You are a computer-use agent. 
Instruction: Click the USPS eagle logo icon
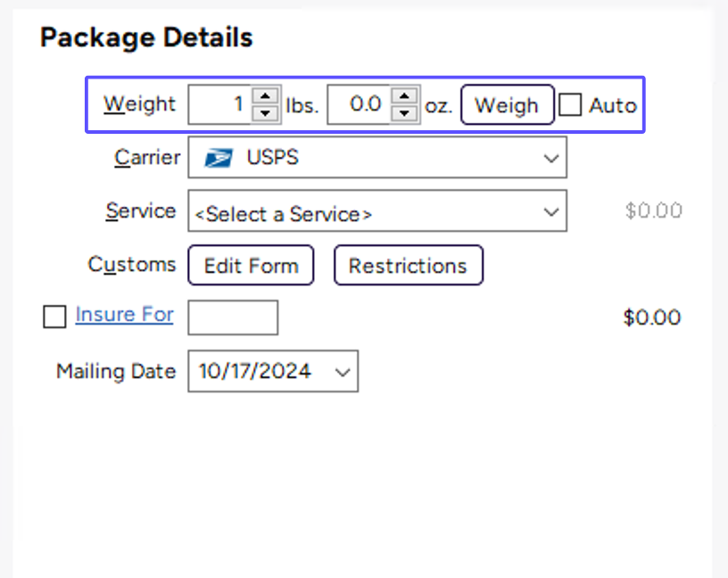(x=219, y=158)
